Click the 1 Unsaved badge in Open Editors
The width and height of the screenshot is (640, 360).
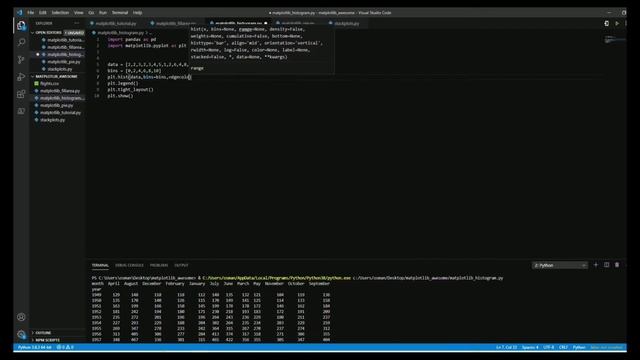click(x=74, y=33)
